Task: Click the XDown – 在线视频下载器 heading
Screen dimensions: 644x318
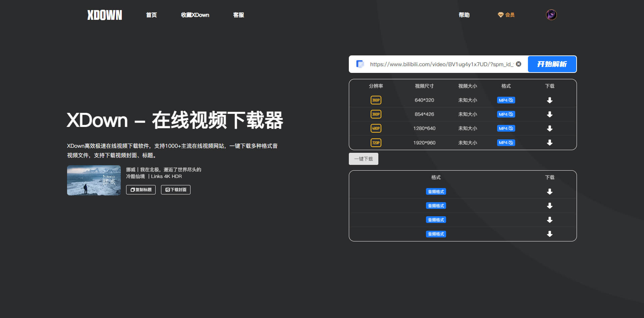Action: [175, 120]
